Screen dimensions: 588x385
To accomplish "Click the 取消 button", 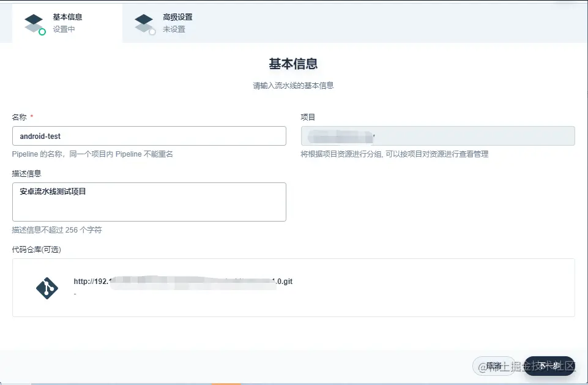I will 494,366.
